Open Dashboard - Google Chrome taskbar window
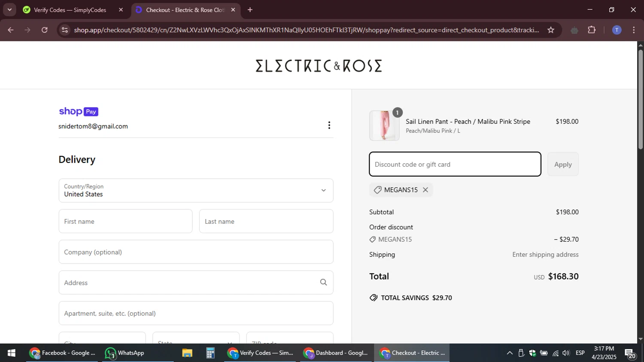 pyautogui.click(x=336, y=353)
